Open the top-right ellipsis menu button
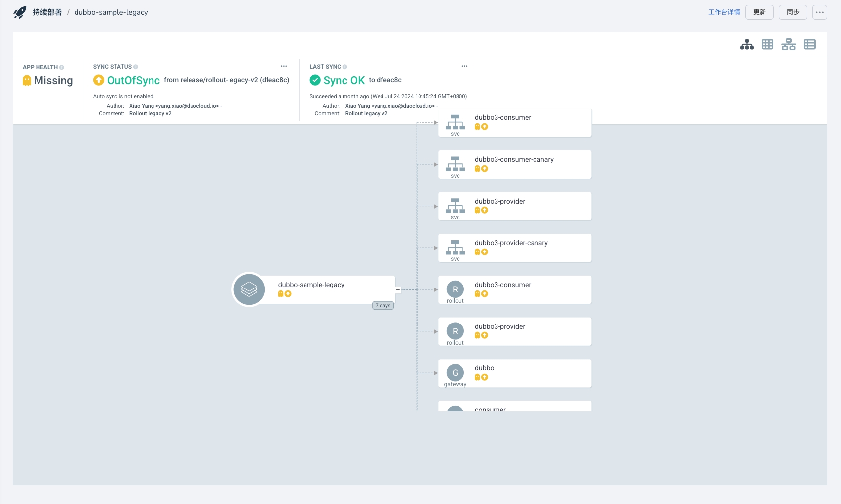841x504 pixels. [819, 12]
